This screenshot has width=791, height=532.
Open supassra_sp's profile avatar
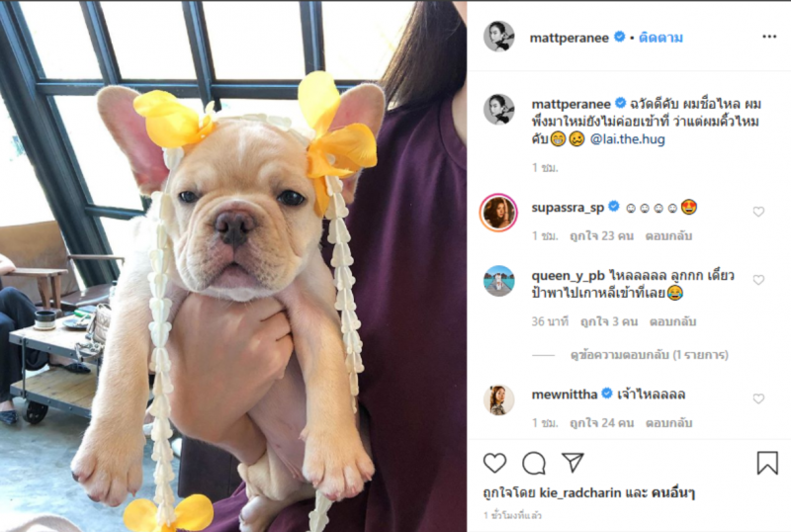click(x=498, y=213)
